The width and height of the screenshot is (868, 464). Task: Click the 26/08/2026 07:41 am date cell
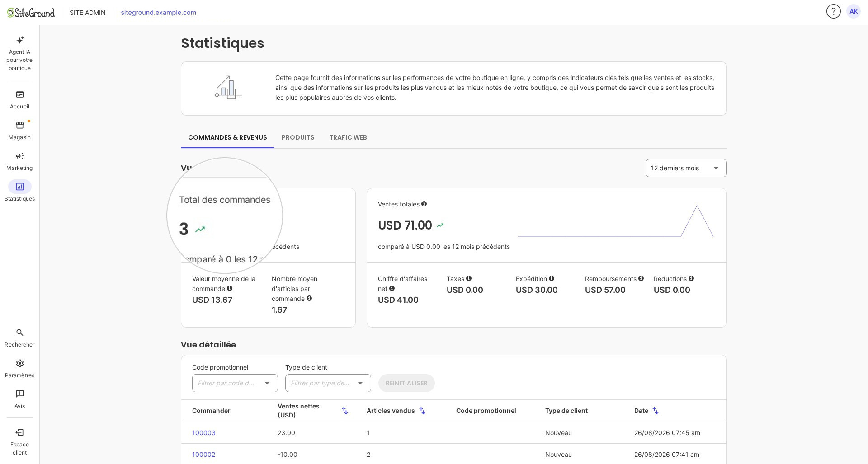click(x=667, y=455)
